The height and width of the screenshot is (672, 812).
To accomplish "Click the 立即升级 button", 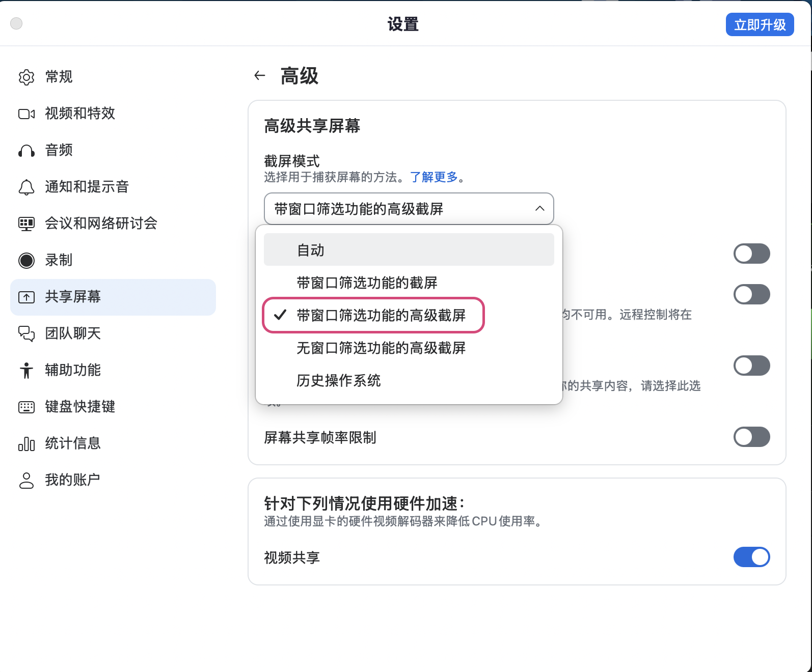I will click(760, 24).
